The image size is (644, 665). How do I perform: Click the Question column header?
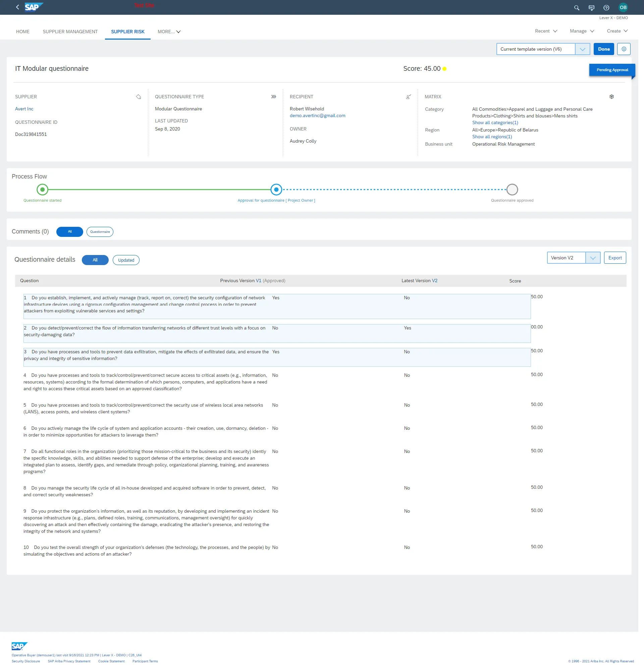[29, 281]
